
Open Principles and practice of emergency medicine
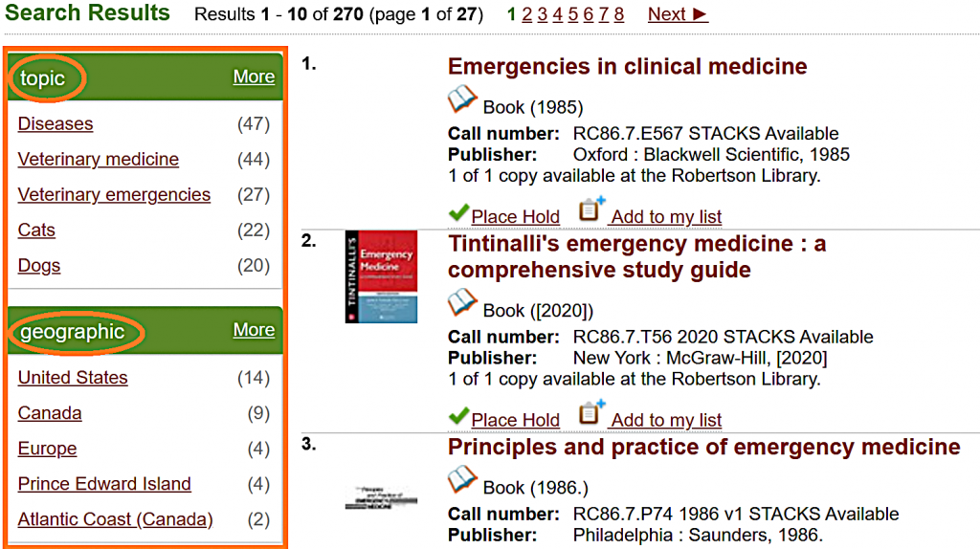703,448
